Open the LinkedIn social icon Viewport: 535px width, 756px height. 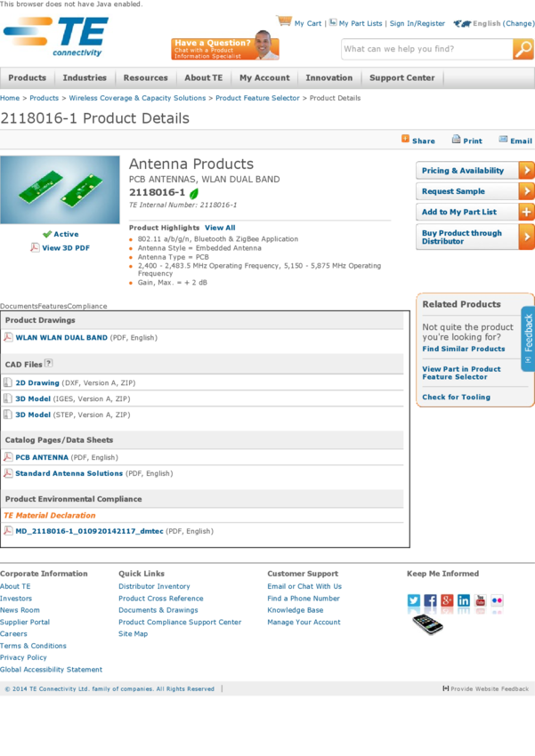(464, 600)
